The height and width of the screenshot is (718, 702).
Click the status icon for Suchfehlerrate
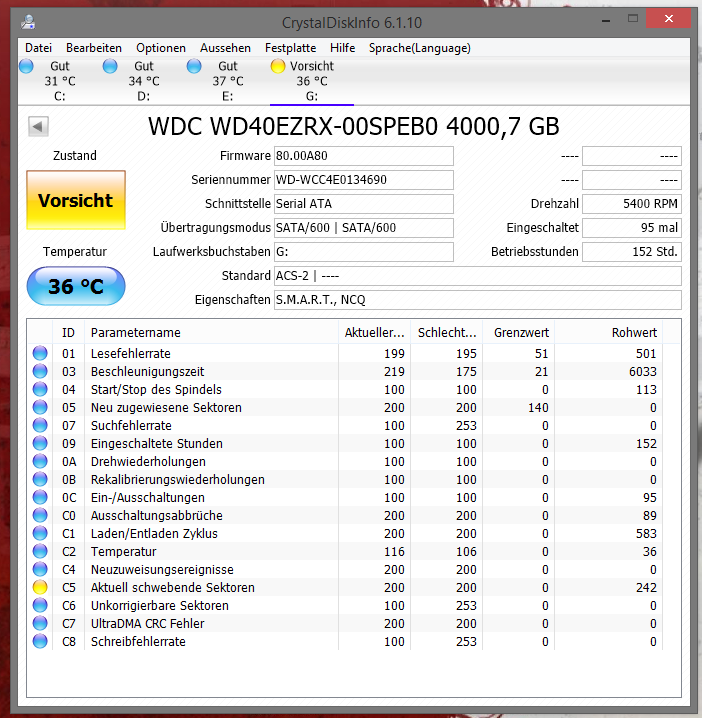[40, 425]
